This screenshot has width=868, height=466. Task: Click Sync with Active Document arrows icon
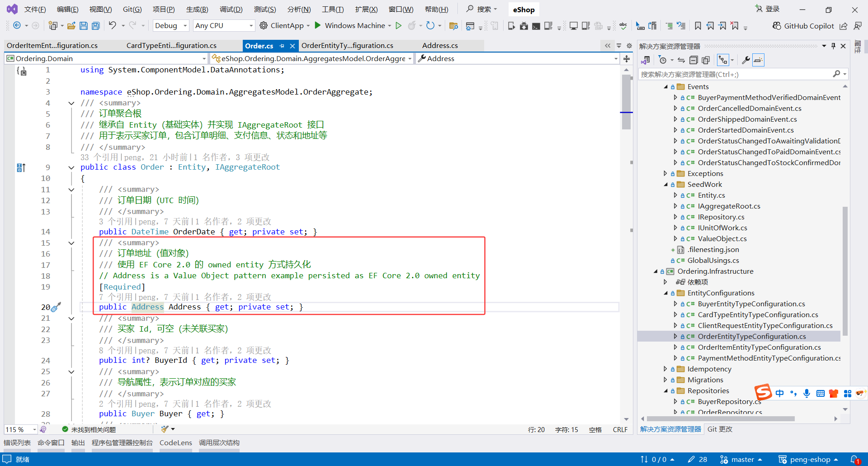(681, 60)
